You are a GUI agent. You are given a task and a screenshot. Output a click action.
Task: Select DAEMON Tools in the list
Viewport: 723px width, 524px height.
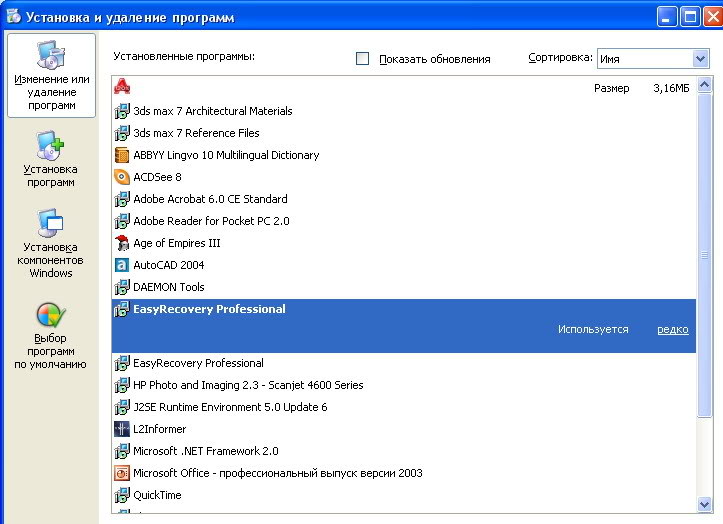169,287
